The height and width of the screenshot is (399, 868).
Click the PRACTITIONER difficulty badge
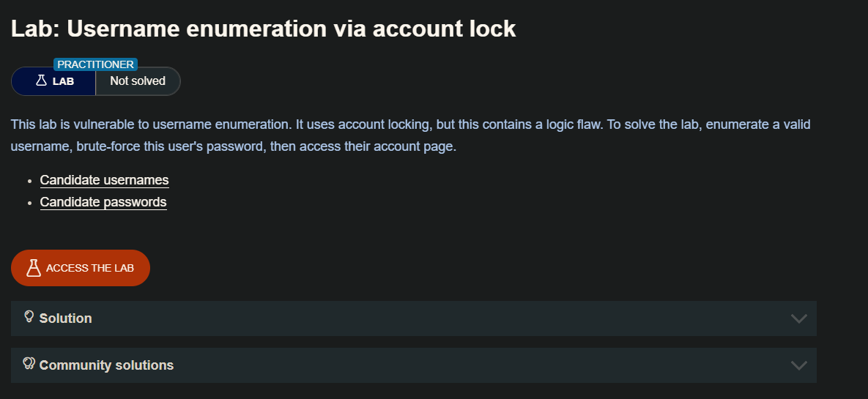(95, 64)
